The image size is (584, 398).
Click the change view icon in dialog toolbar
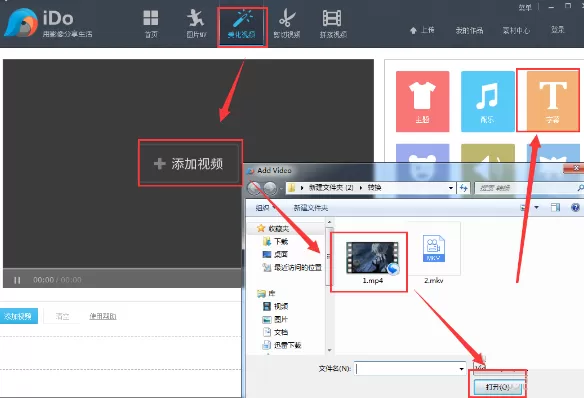(524, 207)
